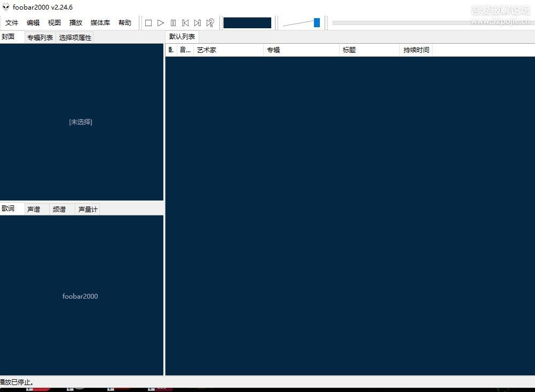Sort by the 专辑 column header
This screenshot has width=535, height=392.
click(x=301, y=50)
